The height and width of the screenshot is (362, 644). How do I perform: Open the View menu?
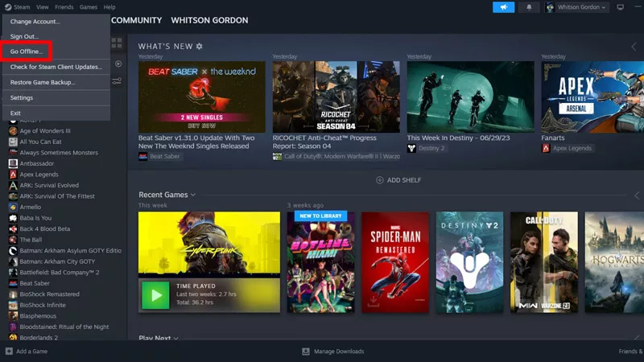click(43, 7)
